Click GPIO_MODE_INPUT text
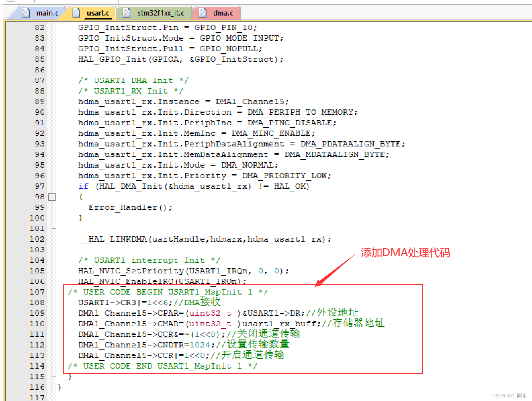This screenshot has width=532, height=401. 239,38
